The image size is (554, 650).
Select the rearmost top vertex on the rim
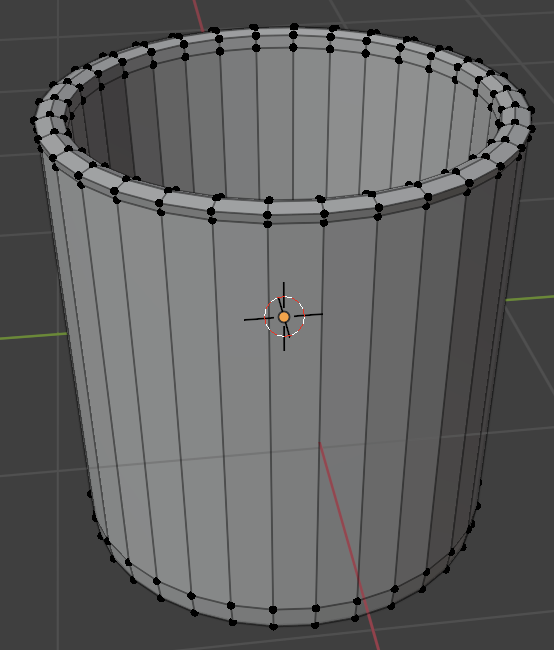tap(294, 27)
